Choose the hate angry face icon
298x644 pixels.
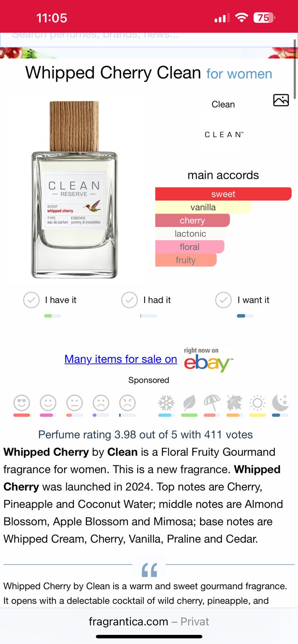tap(127, 402)
